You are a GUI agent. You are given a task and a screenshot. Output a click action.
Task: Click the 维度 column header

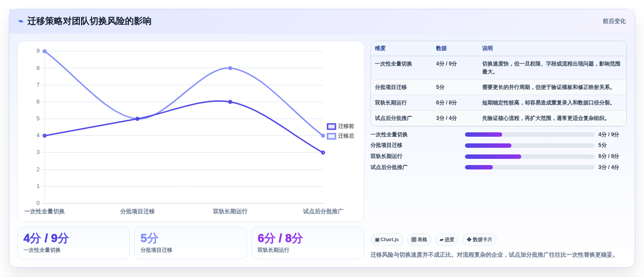coord(380,49)
